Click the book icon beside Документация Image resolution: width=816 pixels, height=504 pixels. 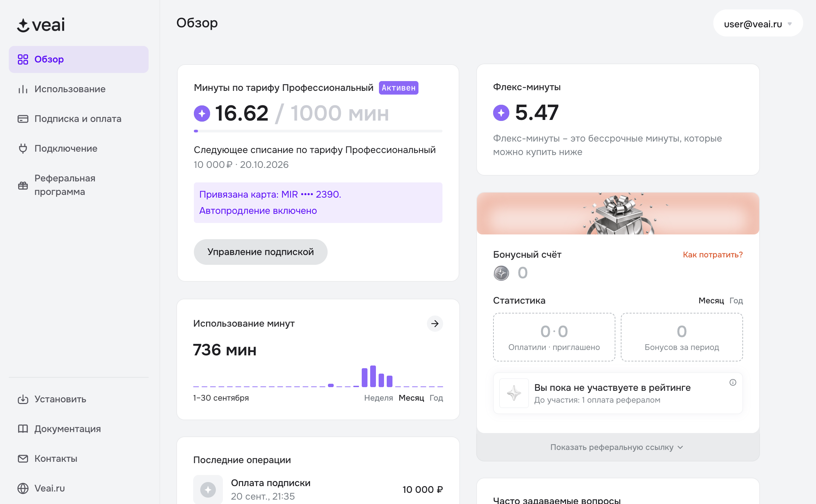point(23,429)
